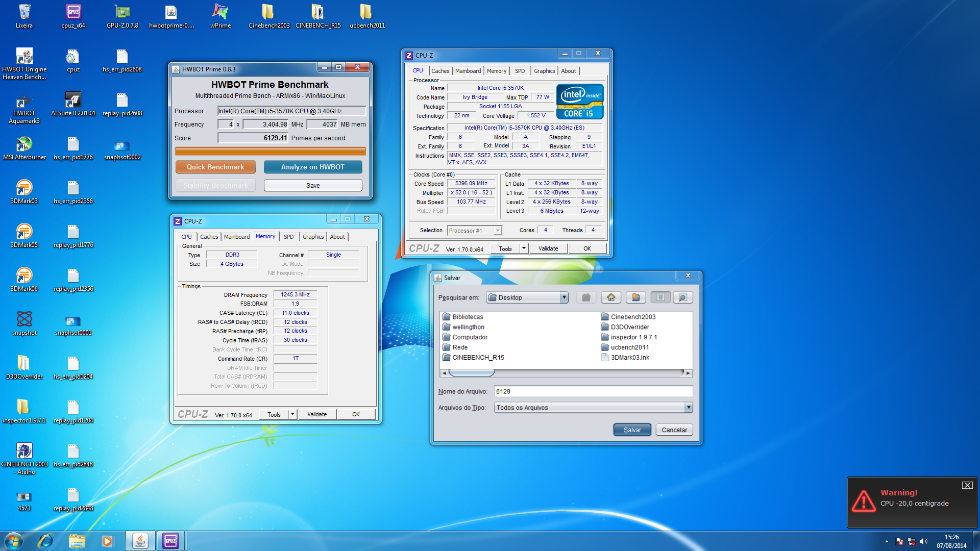Click Java app taskbar button
Screen dimensions: 980x551
[140, 541]
